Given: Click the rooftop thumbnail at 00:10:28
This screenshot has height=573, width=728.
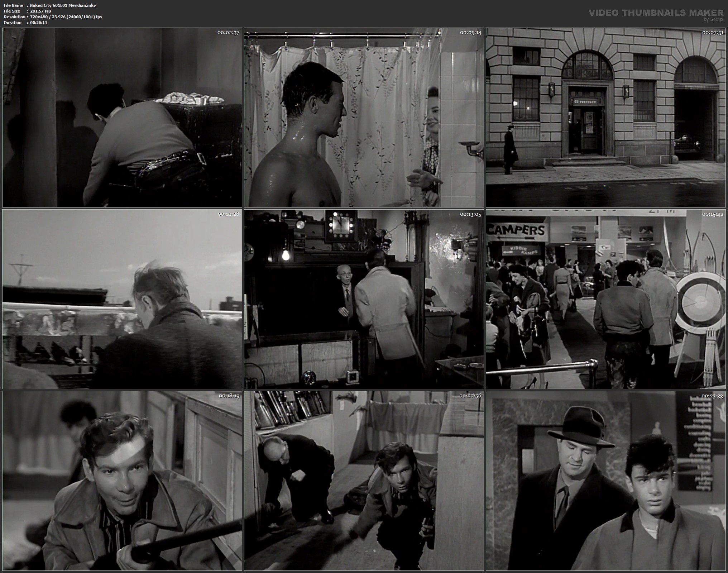Looking at the screenshot, I should tap(122, 299).
